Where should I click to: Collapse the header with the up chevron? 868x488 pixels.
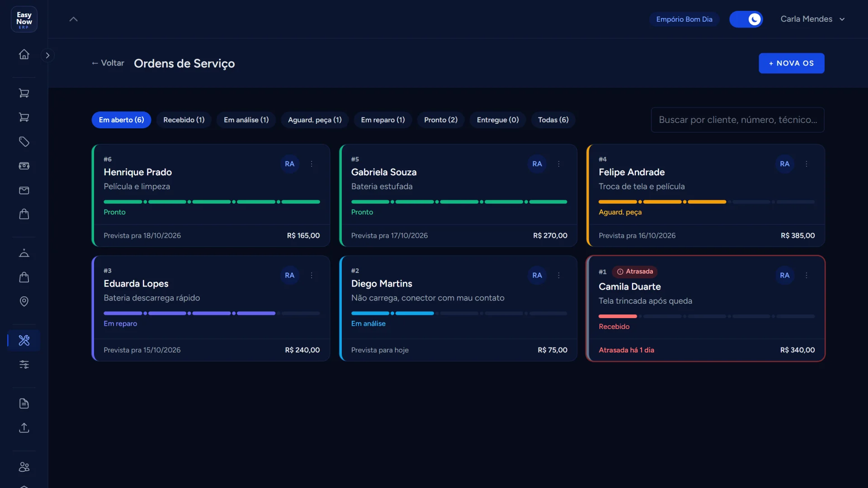pyautogui.click(x=73, y=19)
